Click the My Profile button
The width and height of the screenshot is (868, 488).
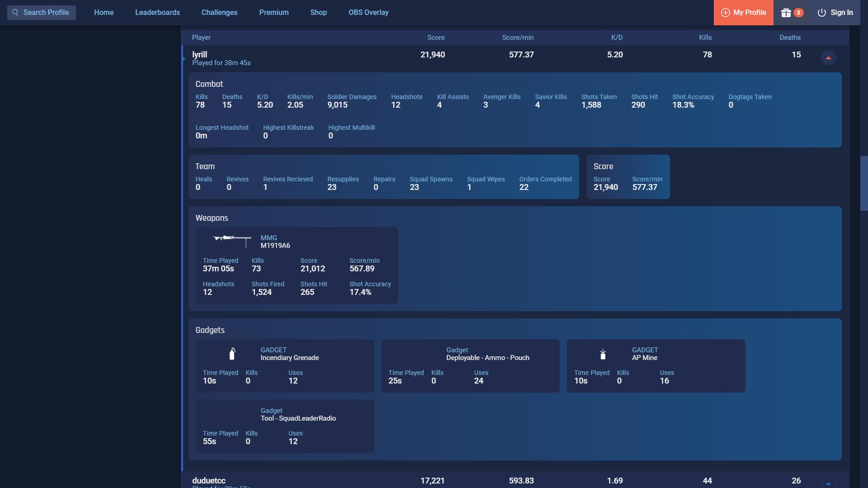(744, 13)
